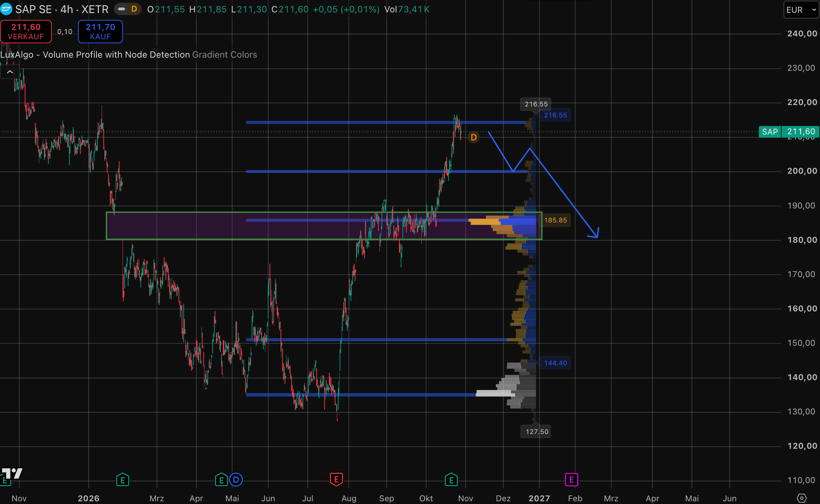Viewport: 820px width, 504px height.
Task: Click the red earnings E marker near August
Action: click(x=336, y=480)
